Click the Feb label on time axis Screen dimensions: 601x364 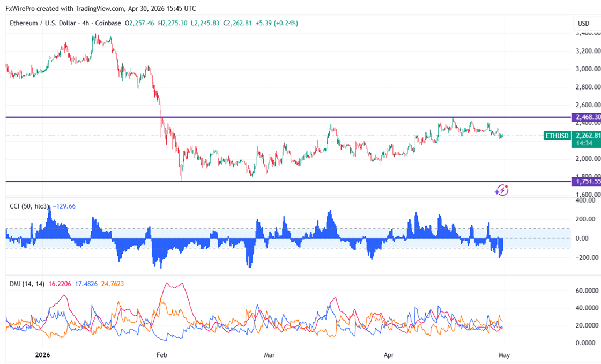pos(162,355)
